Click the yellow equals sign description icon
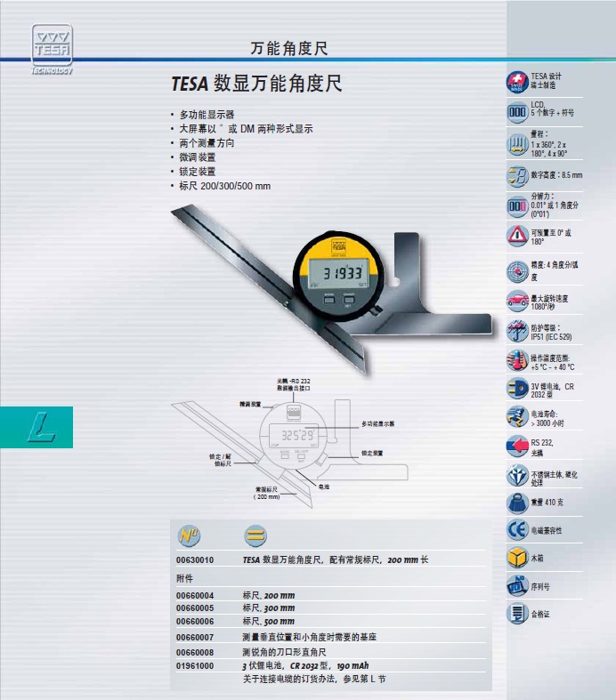616x700 pixels. coord(255,535)
